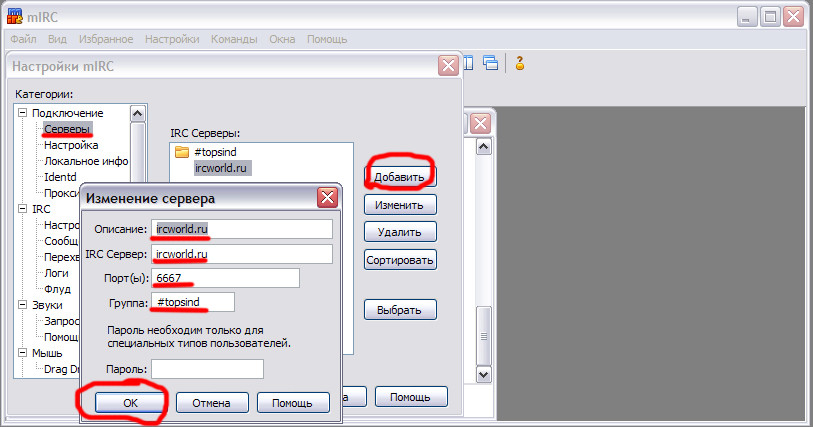Image resolution: width=813 pixels, height=427 pixels.
Task: Collapse the Подключение tree node
Action: coord(22,112)
